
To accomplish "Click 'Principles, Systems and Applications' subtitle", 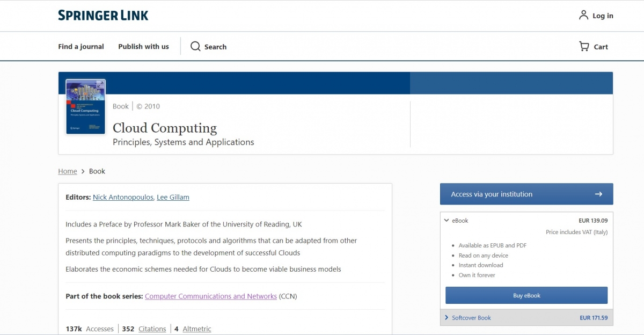I will 184,142.
